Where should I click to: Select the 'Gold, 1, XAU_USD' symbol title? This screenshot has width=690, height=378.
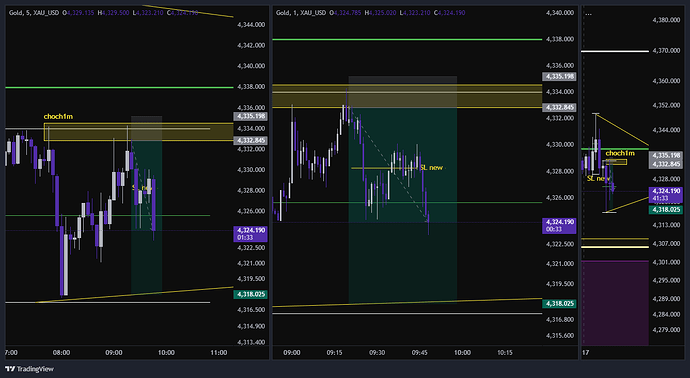tap(301, 13)
